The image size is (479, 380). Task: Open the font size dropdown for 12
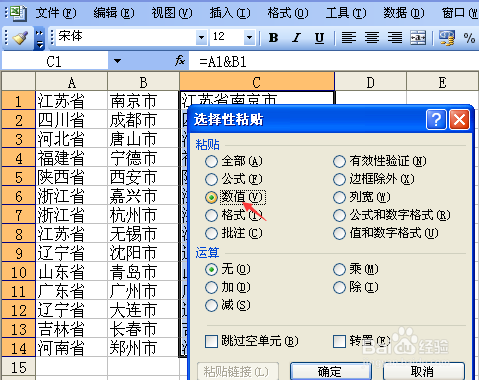[x=249, y=37]
